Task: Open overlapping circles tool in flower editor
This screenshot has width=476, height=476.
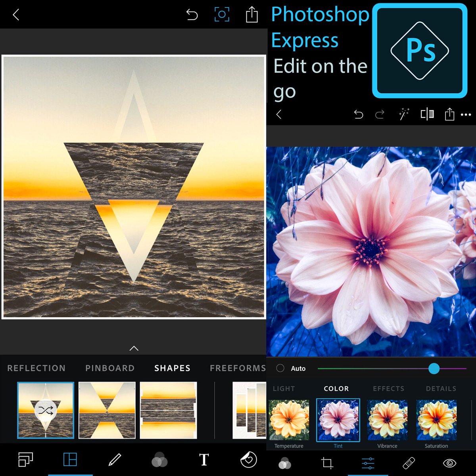Action: pyautogui.click(x=284, y=463)
